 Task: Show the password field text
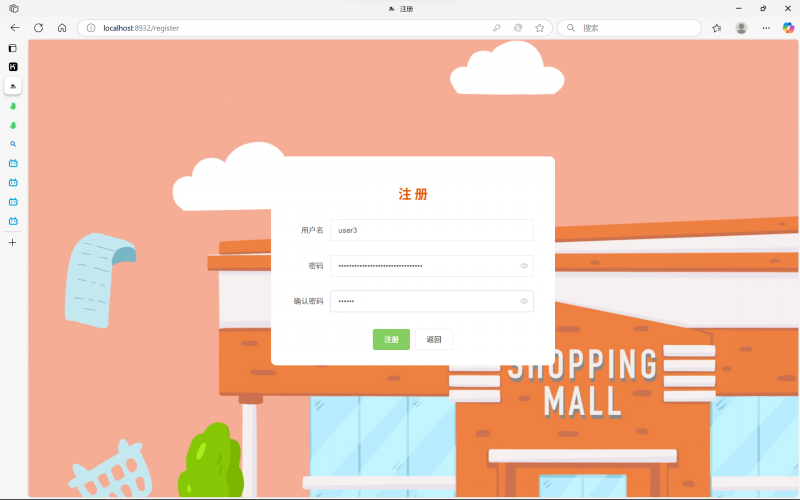(x=524, y=266)
